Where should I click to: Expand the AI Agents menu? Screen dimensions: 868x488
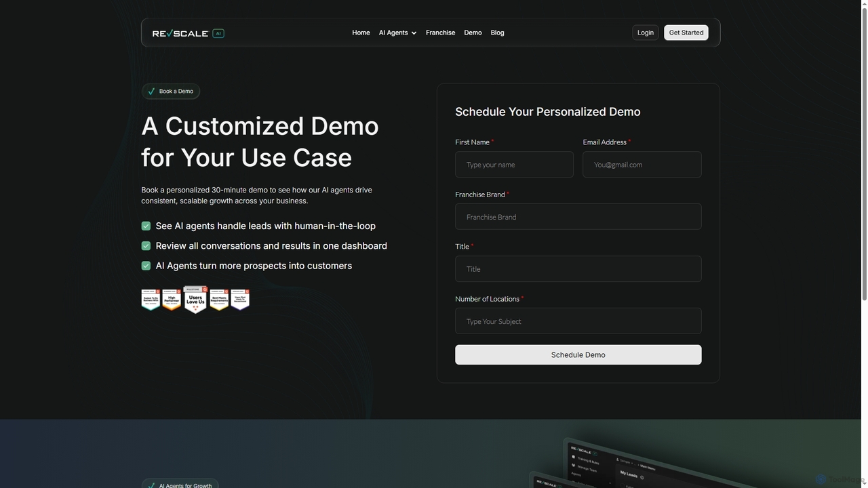[x=397, y=33]
